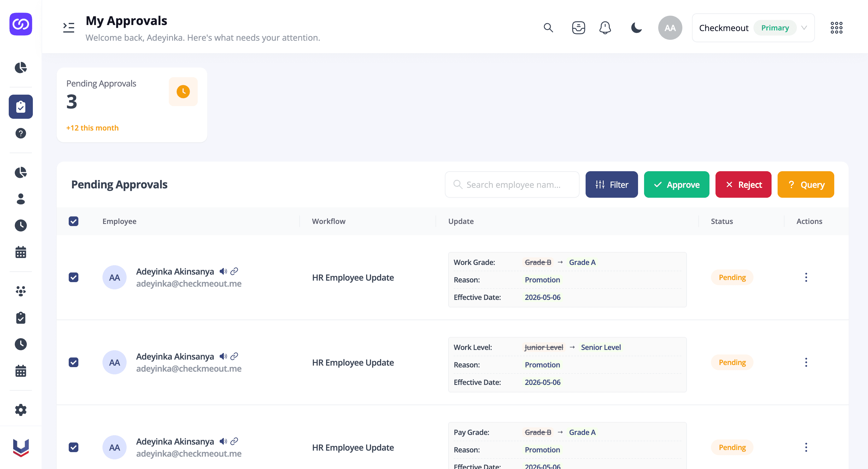Open the notifications bell

tap(605, 28)
